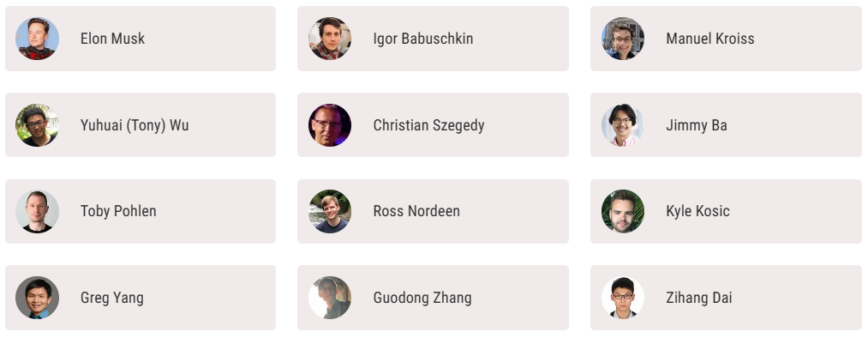The image size is (868, 338).
Task: Click the avatar beside Toby Pohlen
Action: (x=37, y=211)
